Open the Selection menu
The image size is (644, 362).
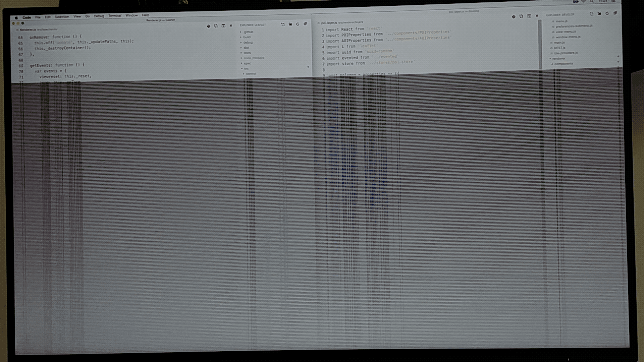[62, 17]
